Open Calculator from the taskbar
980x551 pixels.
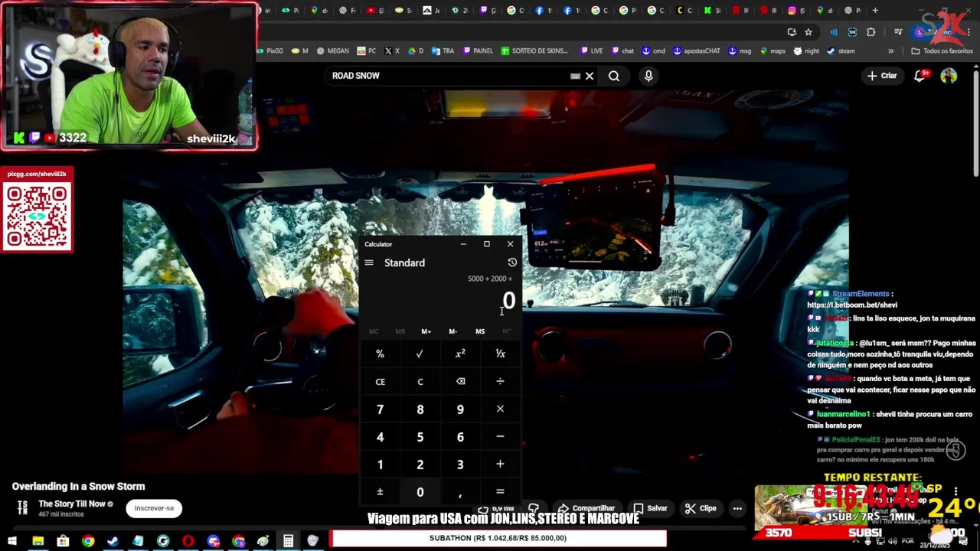click(288, 541)
